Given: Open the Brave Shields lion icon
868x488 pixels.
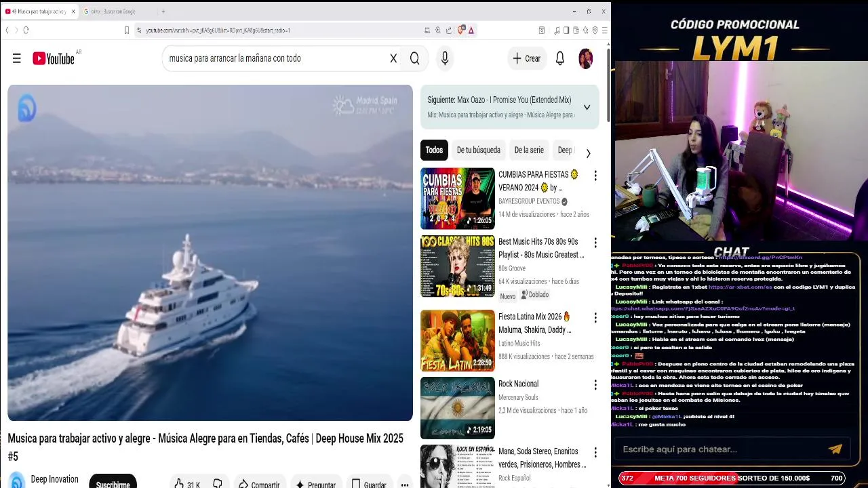Looking at the screenshot, I should tap(461, 30).
